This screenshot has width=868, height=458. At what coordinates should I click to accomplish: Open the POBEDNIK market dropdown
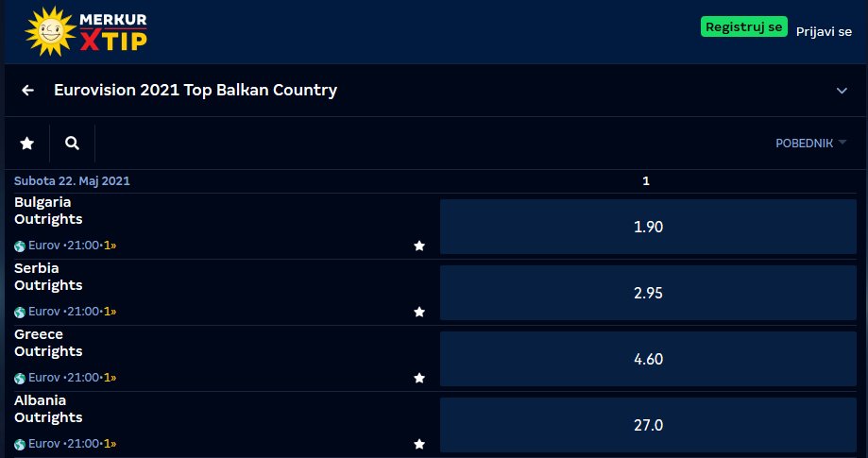tap(811, 144)
